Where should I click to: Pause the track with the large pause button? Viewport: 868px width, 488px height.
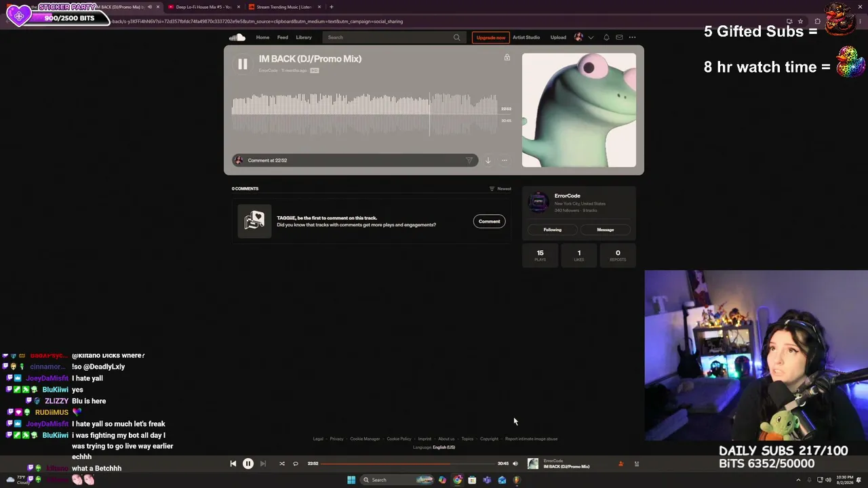242,64
